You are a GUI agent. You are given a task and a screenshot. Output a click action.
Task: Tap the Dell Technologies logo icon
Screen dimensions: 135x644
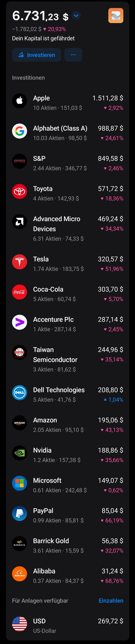[x=20, y=393]
